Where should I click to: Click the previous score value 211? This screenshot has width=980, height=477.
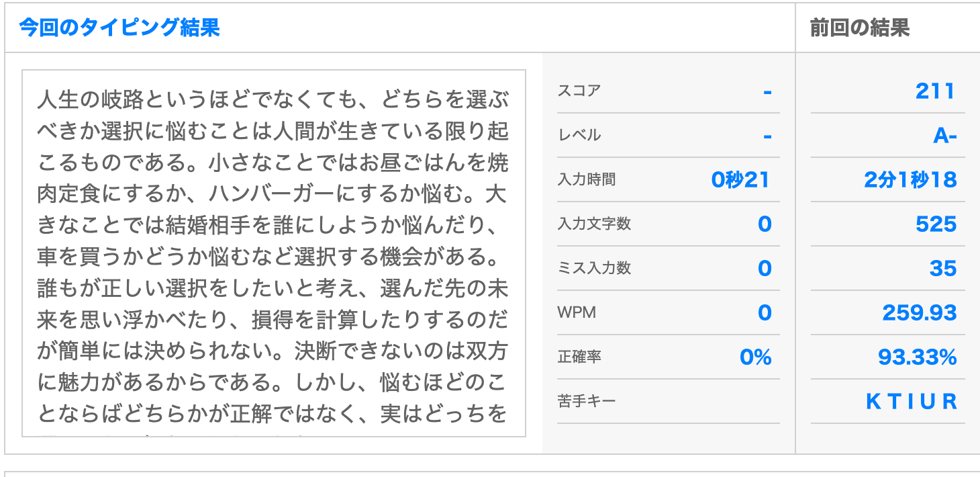[x=935, y=91]
